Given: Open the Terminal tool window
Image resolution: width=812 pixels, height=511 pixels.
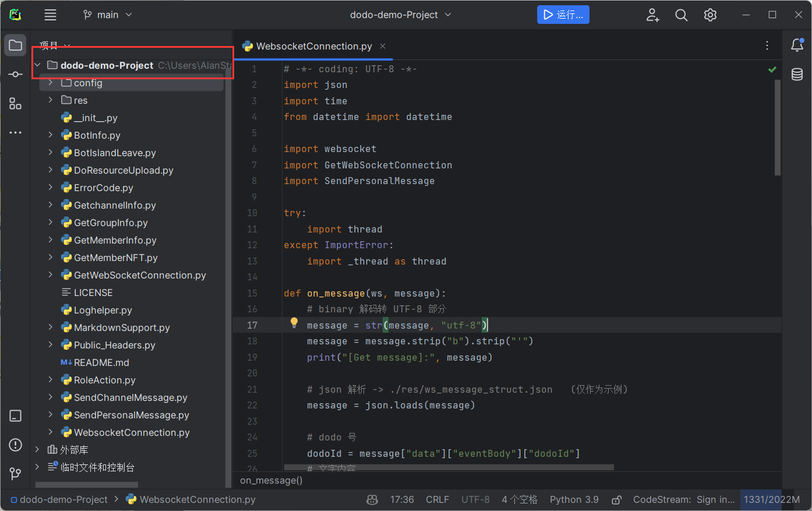Looking at the screenshot, I should 16,416.
